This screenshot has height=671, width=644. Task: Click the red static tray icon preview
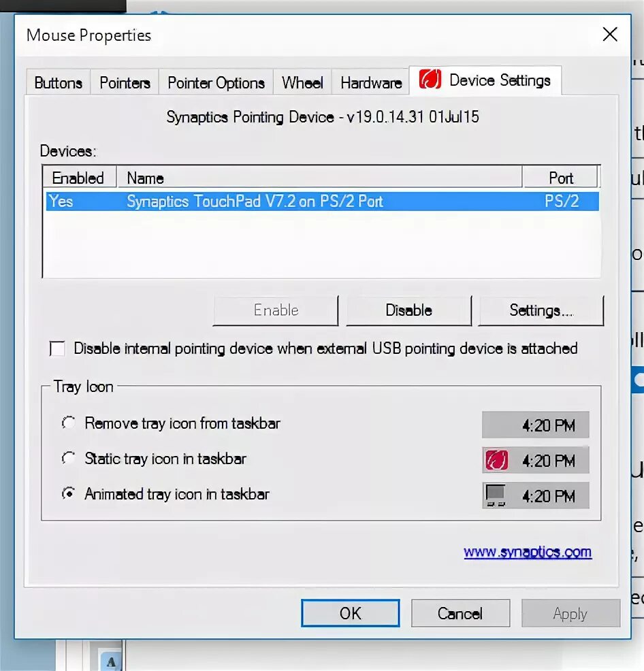click(x=497, y=461)
